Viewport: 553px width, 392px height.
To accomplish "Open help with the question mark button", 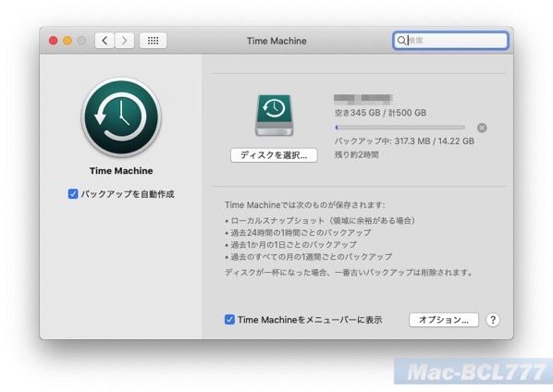I will pyautogui.click(x=493, y=320).
